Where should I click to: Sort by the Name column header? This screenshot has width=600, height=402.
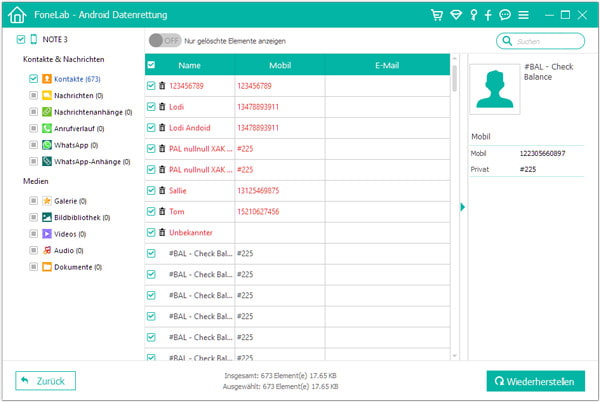[190, 64]
